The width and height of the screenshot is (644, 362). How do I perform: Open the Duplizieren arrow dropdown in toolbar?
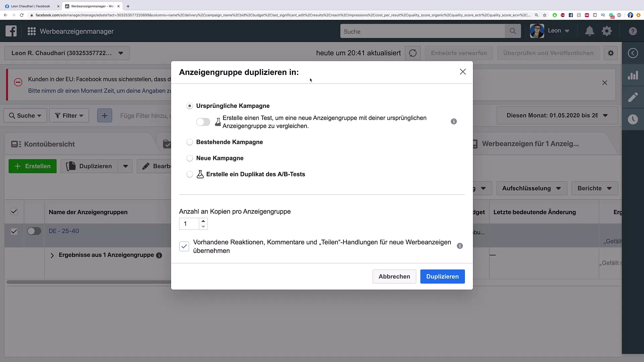[x=125, y=166]
